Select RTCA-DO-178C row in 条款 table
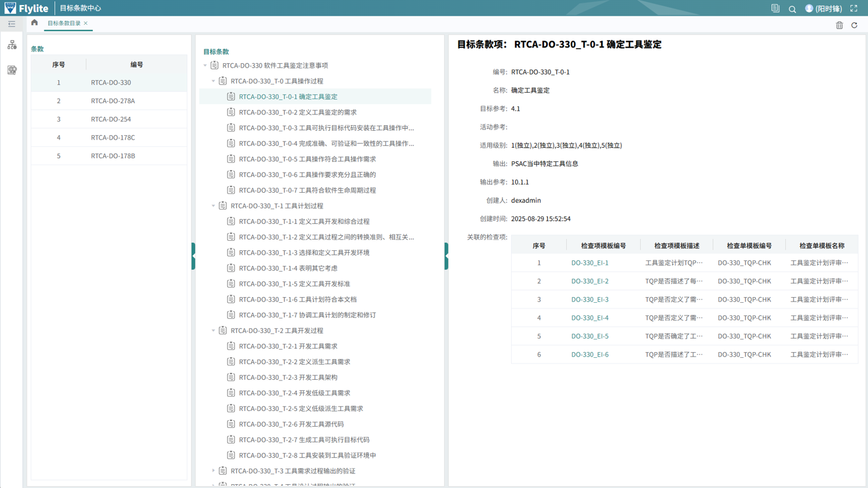868x488 pixels. [x=113, y=138]
